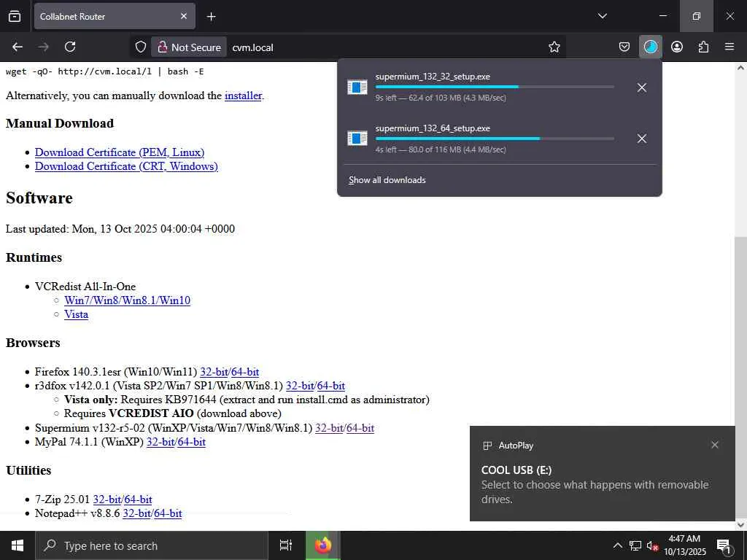747x560 pixels.
Task: Cancel supermium_132_64_setup.exe download
Action: [642, 139]
